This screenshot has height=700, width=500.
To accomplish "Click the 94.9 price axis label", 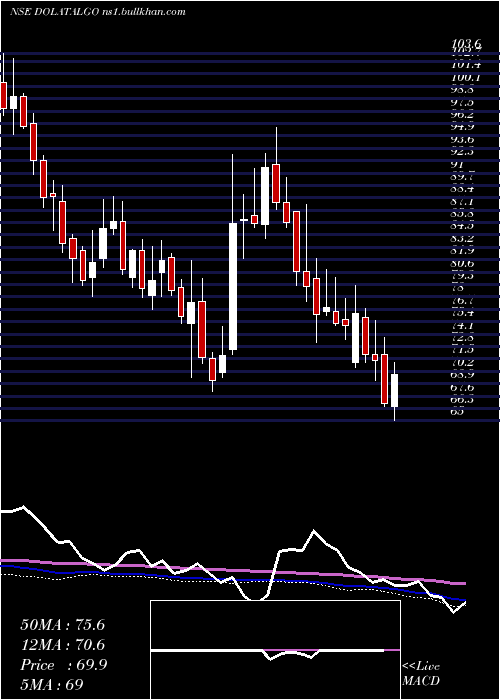I will [x=464, y=127].
